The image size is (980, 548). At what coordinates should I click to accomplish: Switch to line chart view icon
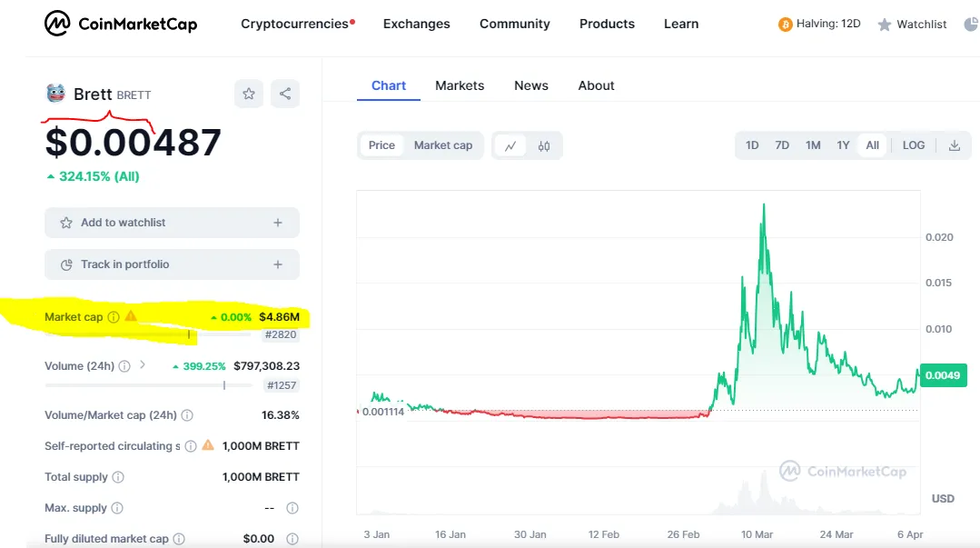[510, 145]
